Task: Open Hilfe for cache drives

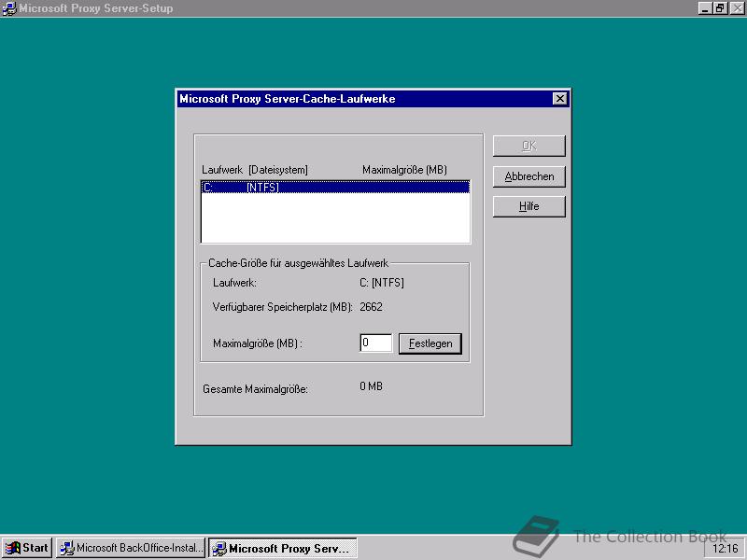Action: tap(529, 206)
